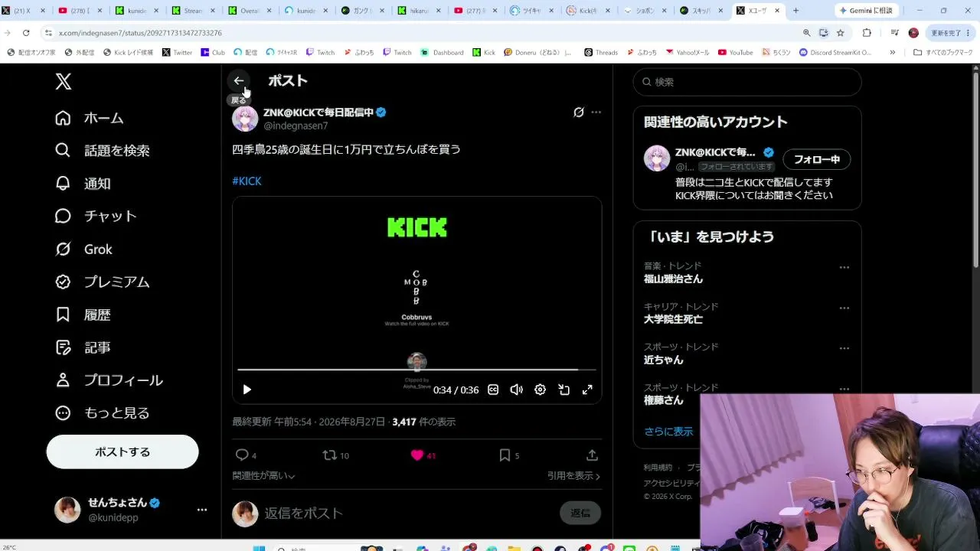The image size is (980, 551).
Task: Toggle video captions with the CC icon
Action: pos(493,390)
